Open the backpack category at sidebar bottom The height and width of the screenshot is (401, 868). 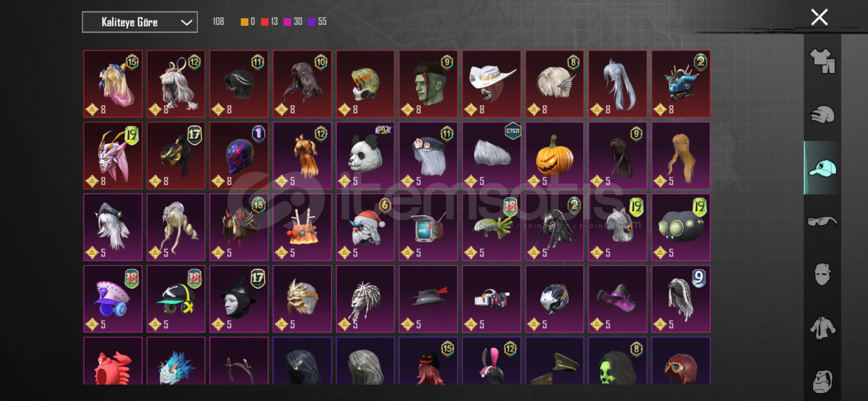coord(822,381)
